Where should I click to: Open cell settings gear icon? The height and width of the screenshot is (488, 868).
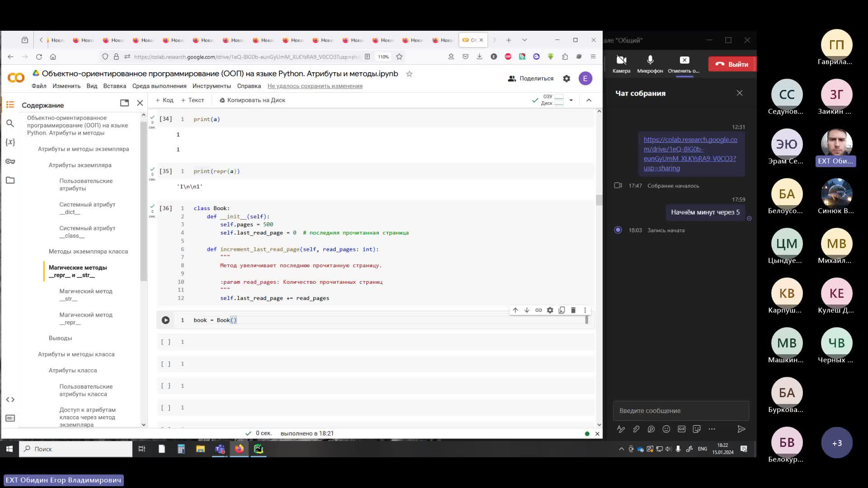tap(550, 310)
